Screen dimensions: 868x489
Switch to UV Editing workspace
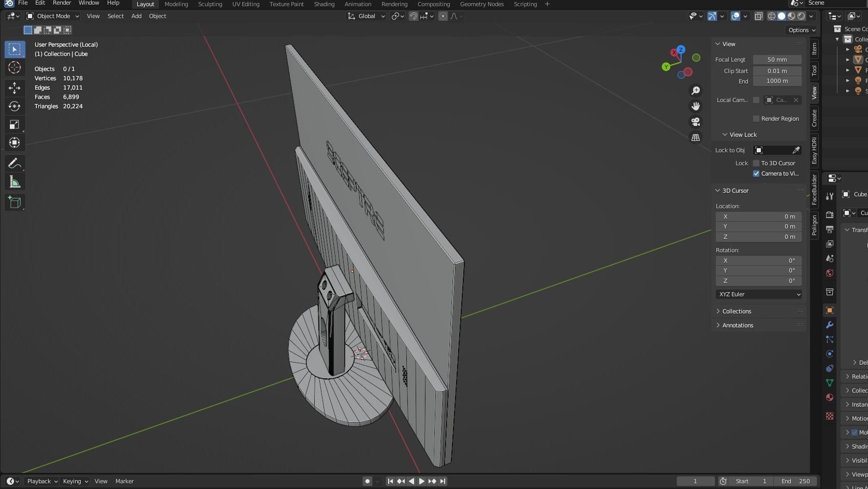click(246, 4)
